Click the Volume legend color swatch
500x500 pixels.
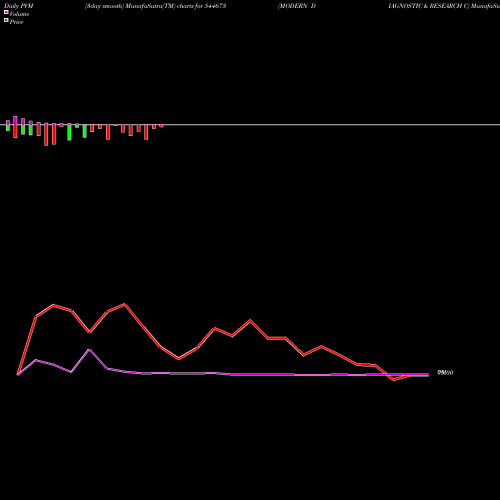[6, 12]
